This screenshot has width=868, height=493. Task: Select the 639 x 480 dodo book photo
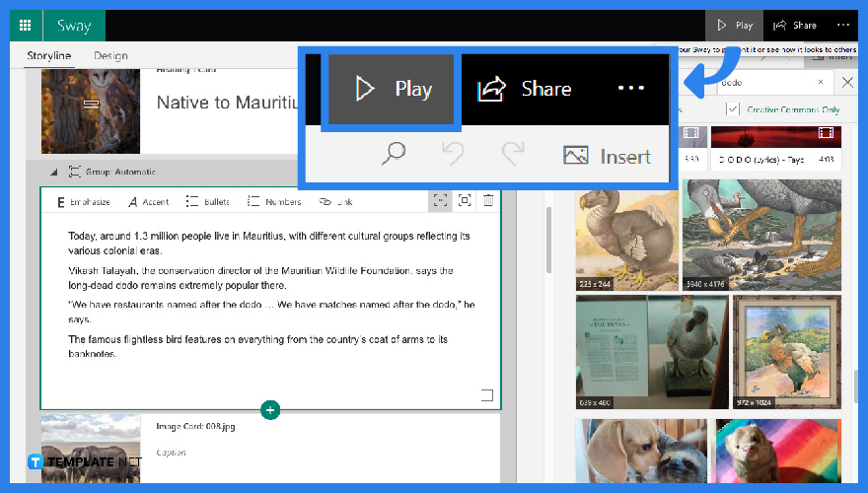coord(652,352)
